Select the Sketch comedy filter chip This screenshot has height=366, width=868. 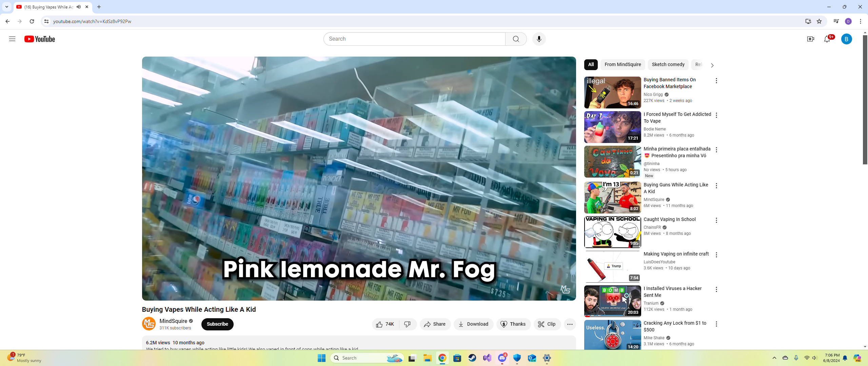point(668,64)
